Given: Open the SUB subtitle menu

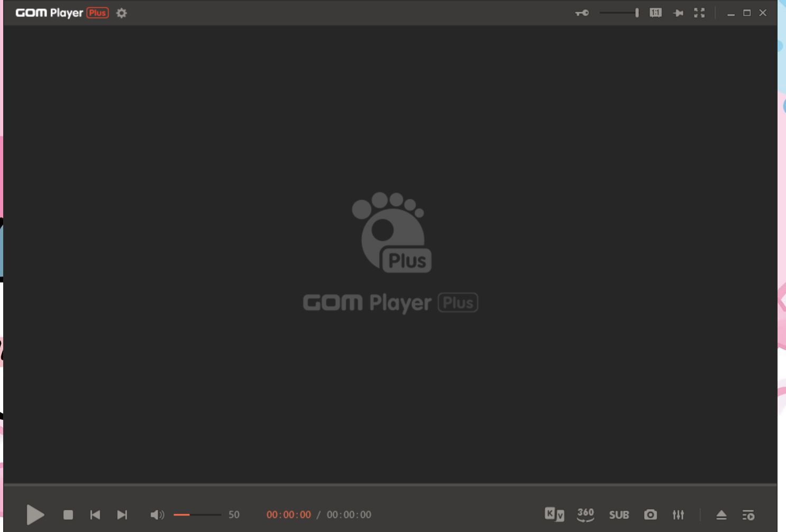Looking at the screenshot, I should click(x=619, y=515).
